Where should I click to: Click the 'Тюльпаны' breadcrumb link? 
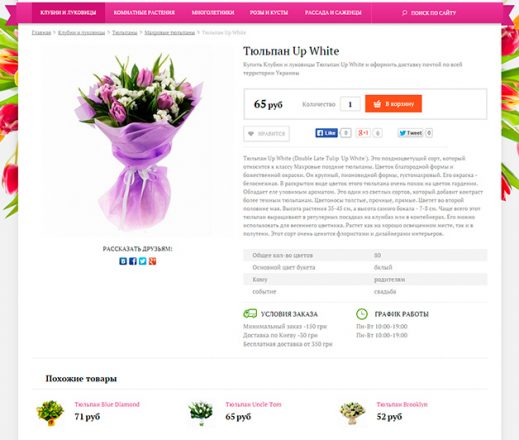[125, 33]
